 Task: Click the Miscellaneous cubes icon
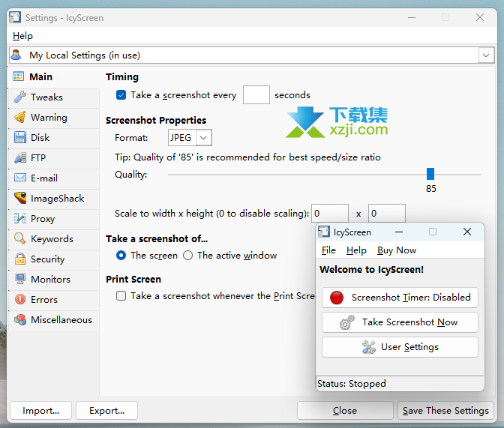point(20,319)
